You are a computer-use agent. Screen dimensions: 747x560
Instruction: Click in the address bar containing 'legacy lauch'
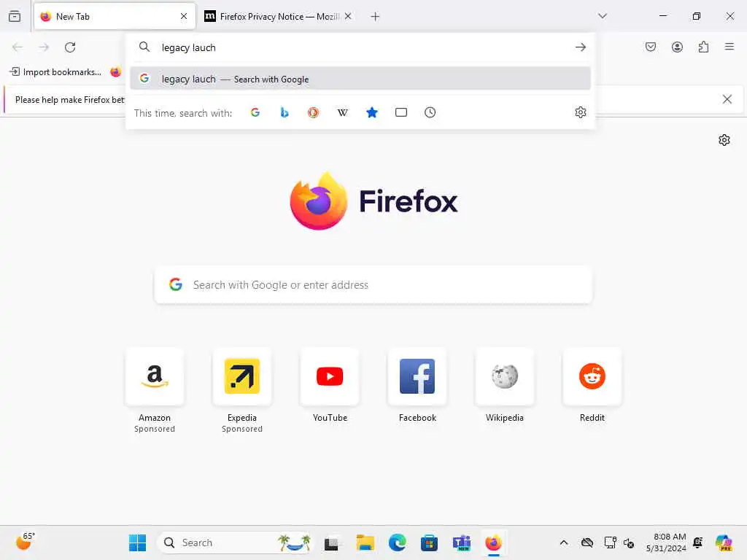362,47
